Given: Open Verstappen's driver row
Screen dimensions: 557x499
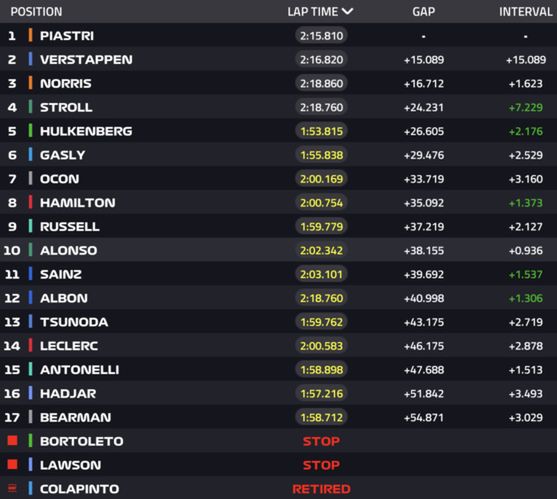Looking at the screenshot, I should 278,59.
